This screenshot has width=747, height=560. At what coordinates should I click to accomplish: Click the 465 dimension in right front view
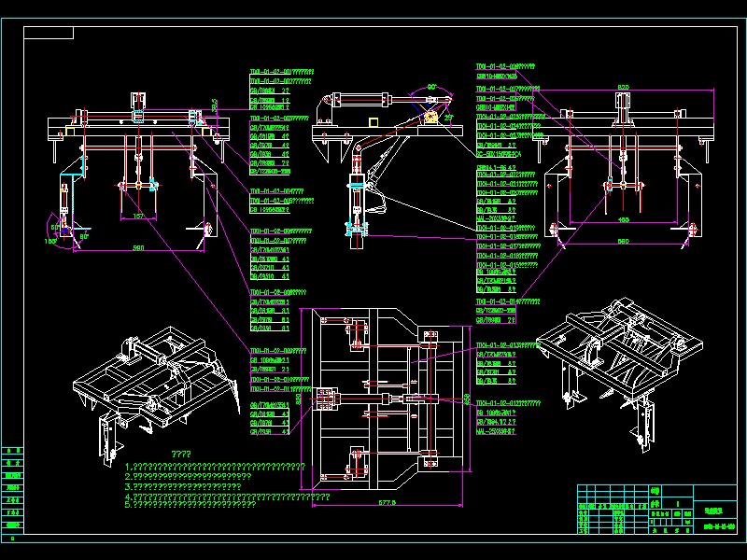click(x=624, y=219)
